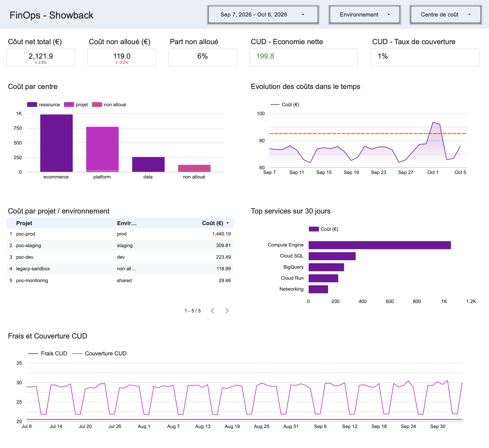The width and height of the screenshot is (489, 448).
Task: Click the BigQuery bar
Action: [326, 267]
